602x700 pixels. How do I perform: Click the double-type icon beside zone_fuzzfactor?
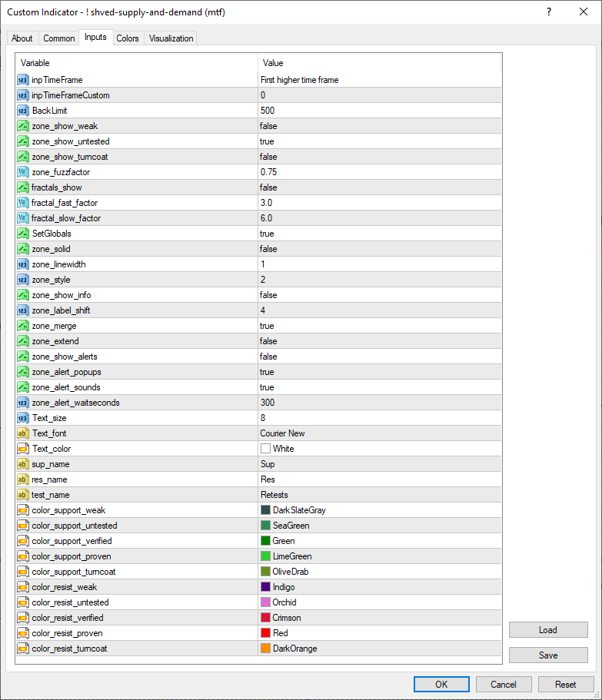[x=23, y=172]
